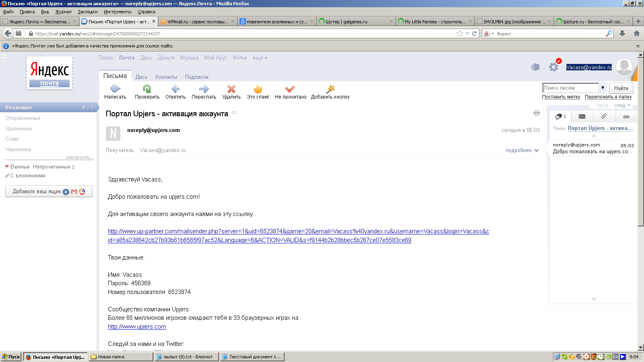
Task: Focus the Поиск писем input field
Action: (571, 88)
